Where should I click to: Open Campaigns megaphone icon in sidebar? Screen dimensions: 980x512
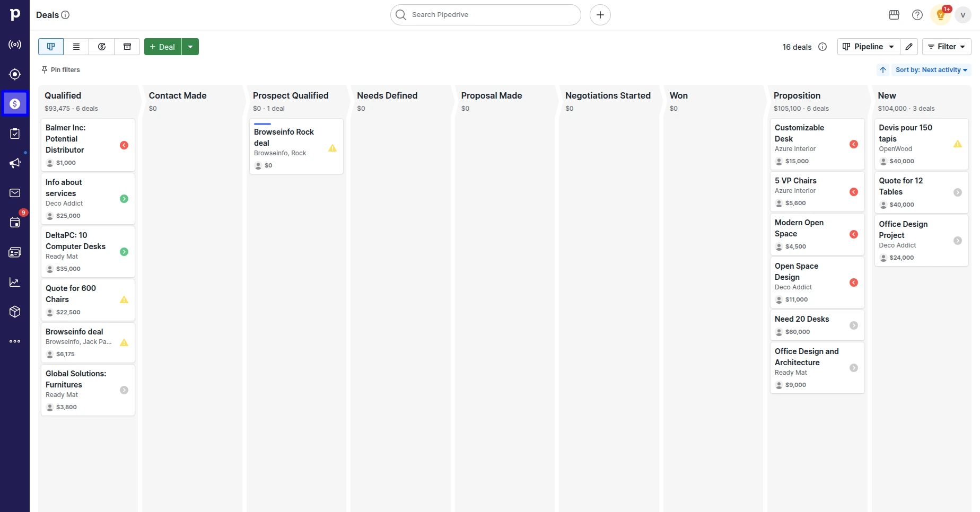pos(15,163)
